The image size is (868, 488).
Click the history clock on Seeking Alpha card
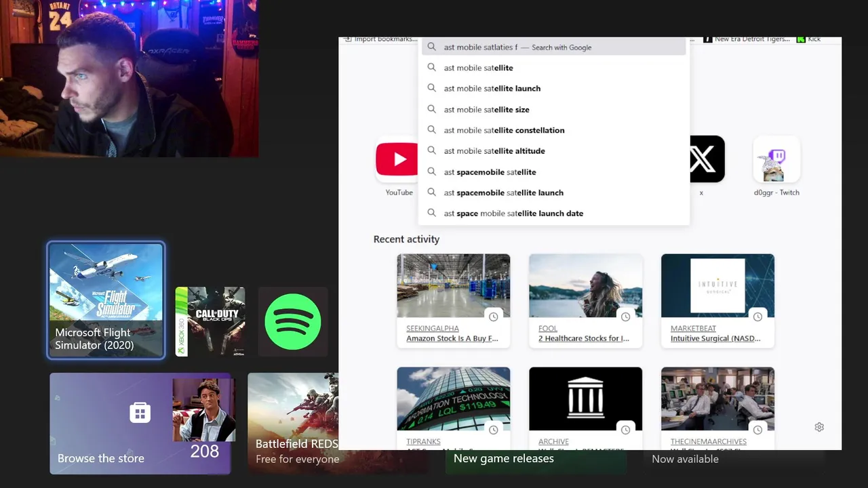click(x=494, y=317)
